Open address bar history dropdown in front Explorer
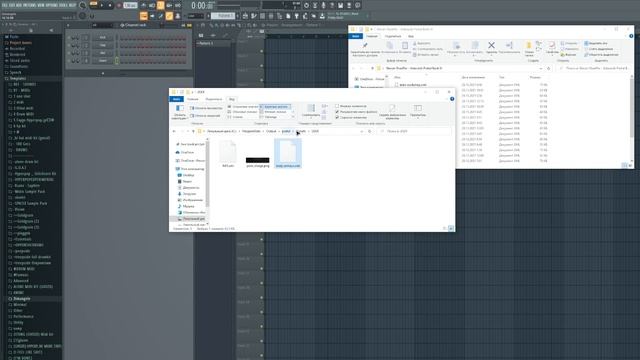This screenshot has height=360, width=640. coord(362,131)
